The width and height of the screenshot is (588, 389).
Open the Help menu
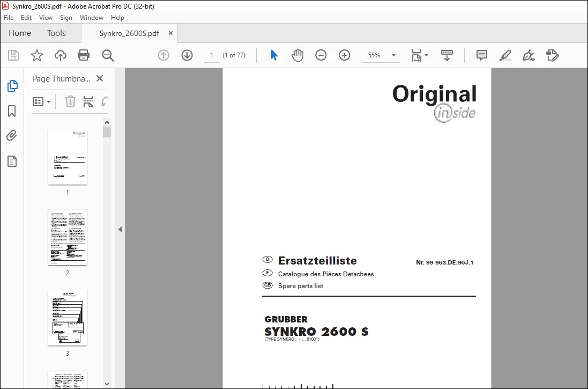pos(117,18)
